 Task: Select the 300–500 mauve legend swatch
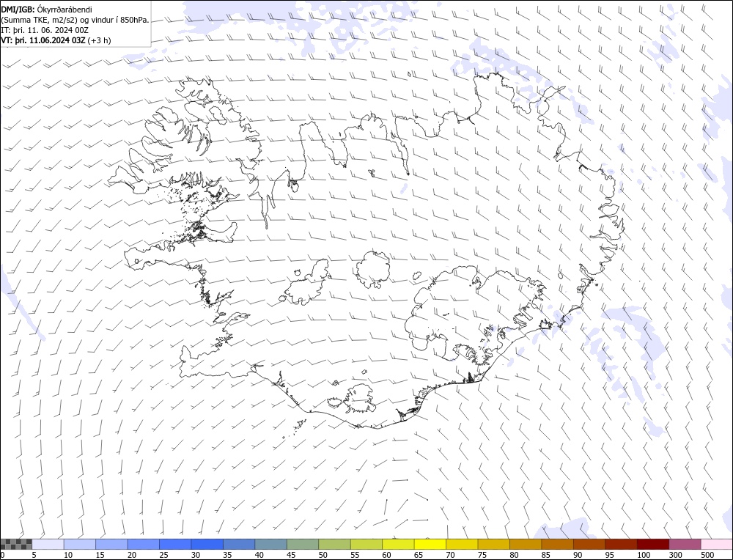pos(685,544)
